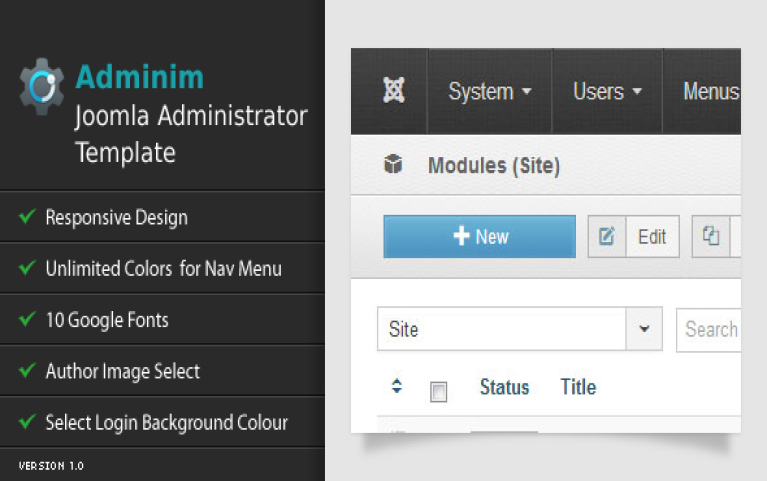
Task: Click the plus icon on the New button
Action: tap(461, 236)
